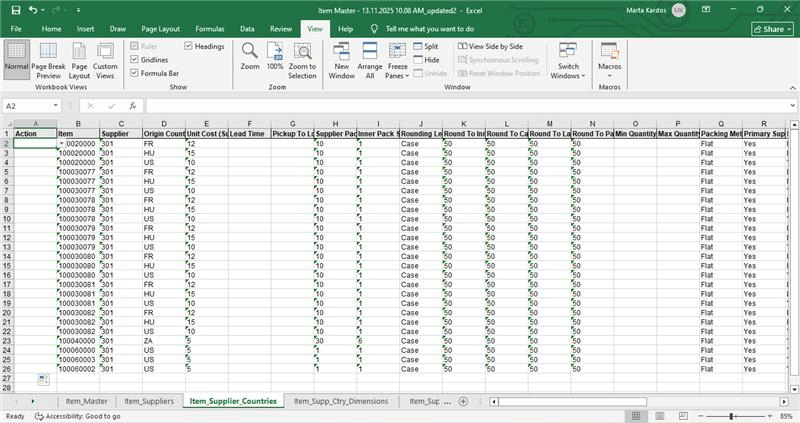Open a New Window

[342, 61]
